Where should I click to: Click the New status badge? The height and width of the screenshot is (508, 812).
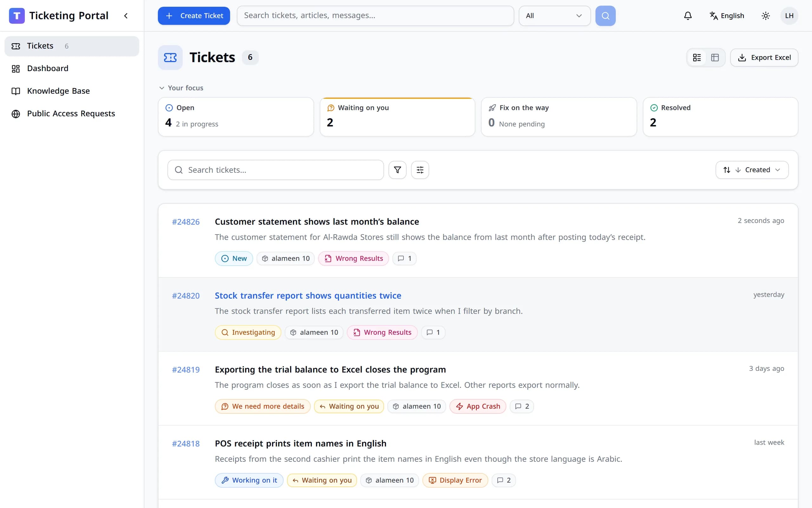tap(234, 258)
